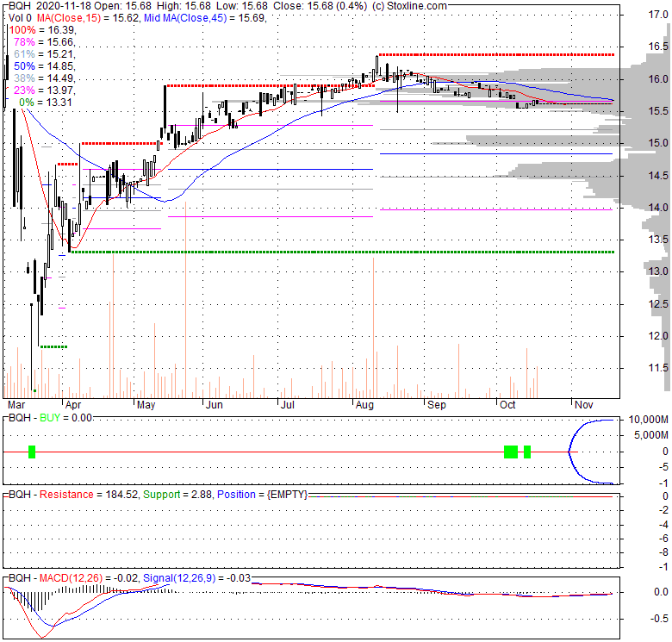Image resolution: width=672 pixels, height=642 pixels.
Task: Click the 17.0 price axis value
Action: click(658, 15)
